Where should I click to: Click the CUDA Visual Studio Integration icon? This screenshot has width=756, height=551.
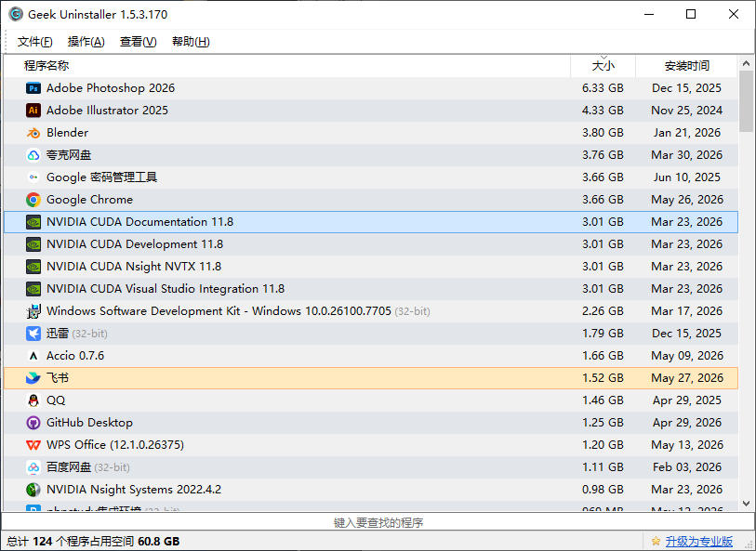(x=33, y=289)
